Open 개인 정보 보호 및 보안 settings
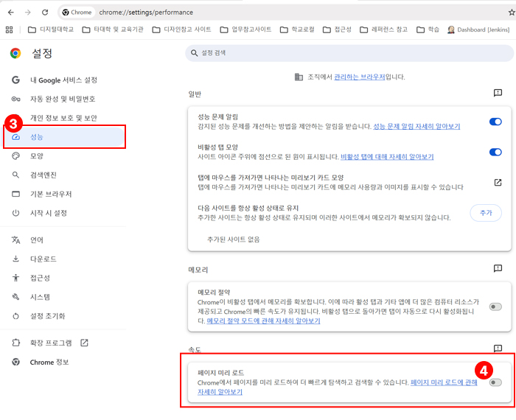The height and width of the screenshot is (420, 516). [63, 118]
